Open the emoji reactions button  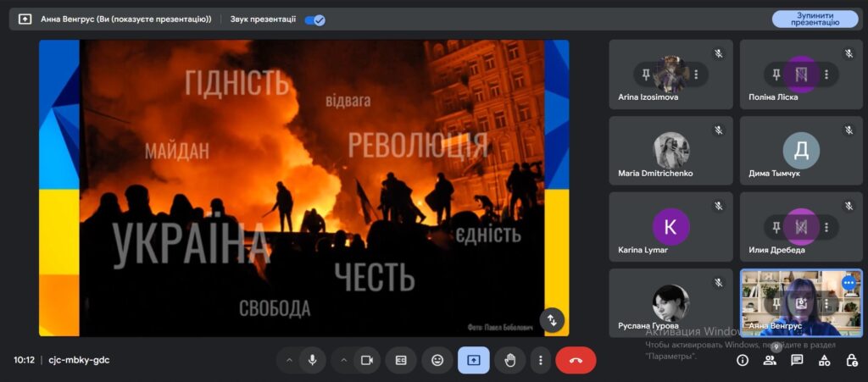[437, 361]
